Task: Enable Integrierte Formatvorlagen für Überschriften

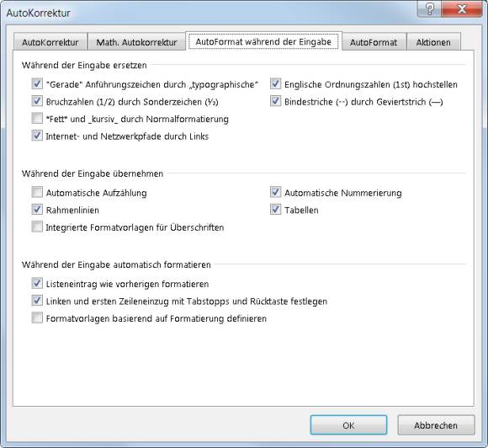Action: point(37,227)
